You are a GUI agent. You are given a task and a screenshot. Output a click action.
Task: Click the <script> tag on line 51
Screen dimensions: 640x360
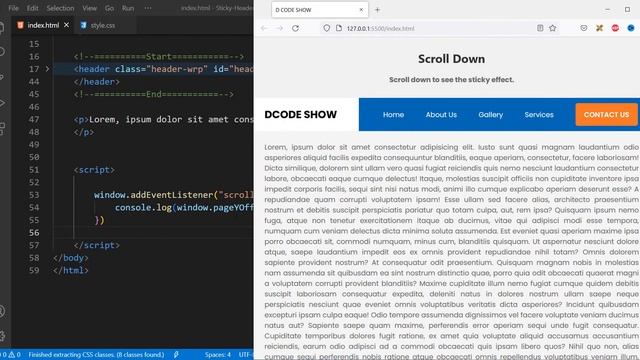click(94, 170)
